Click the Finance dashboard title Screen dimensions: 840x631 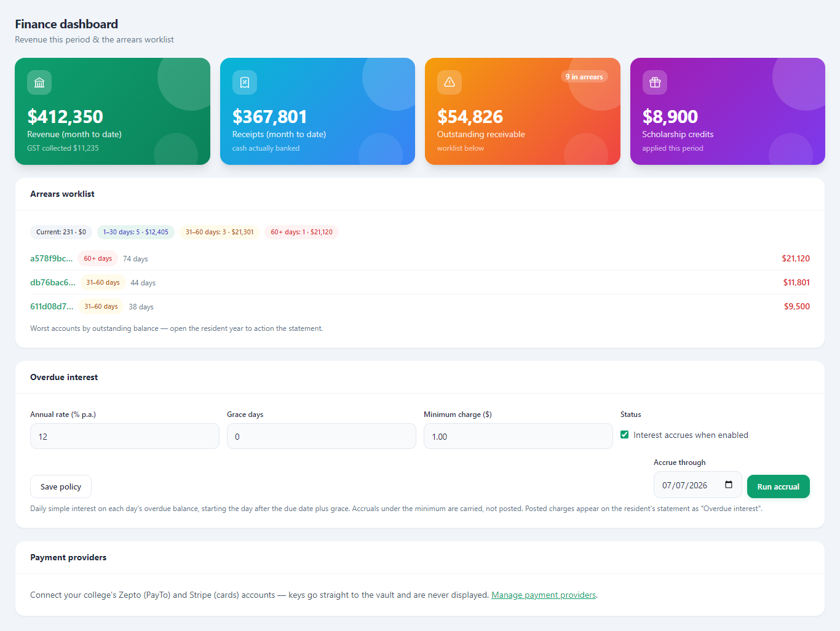click(x=66, y=24)
